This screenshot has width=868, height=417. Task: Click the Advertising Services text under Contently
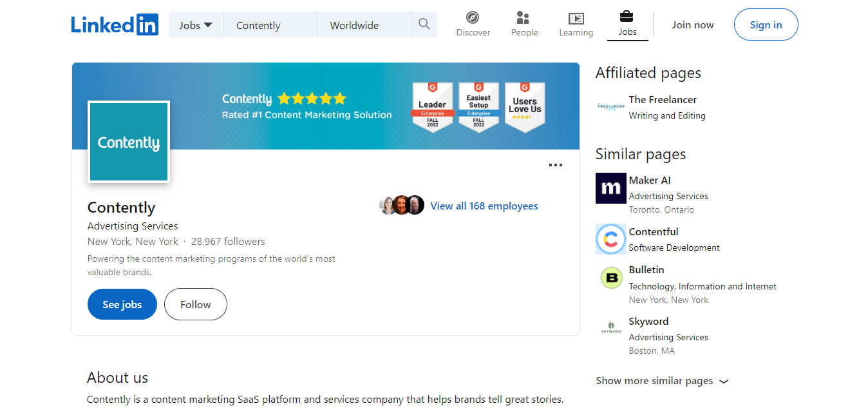click(x=133, y=226)
